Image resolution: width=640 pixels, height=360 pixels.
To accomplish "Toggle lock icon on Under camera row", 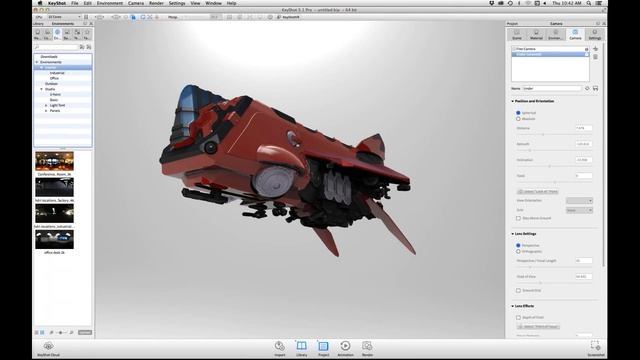I will pos(587,54).
